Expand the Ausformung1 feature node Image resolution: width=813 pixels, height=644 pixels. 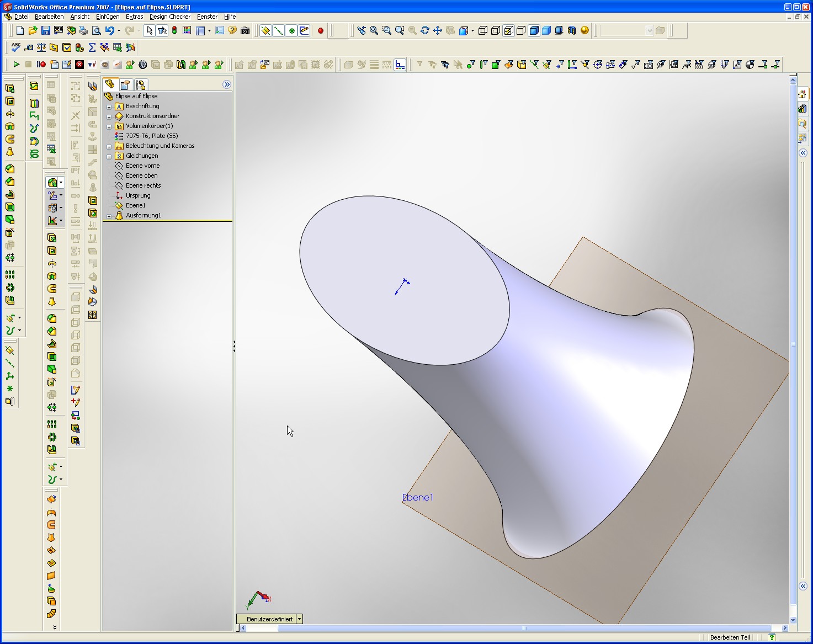tap(109, 216)
